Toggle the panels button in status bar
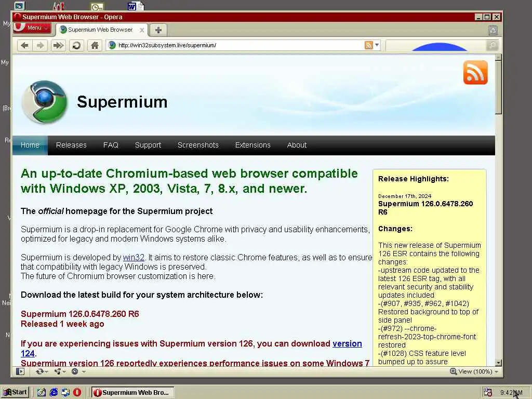The width and height of the screenshot is (532, 399). pos(20,371)
